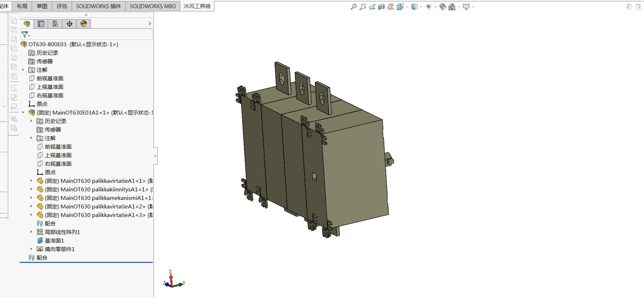Open the 布局 ribbon tab
Viewport: 644px width, 297px height.
[x=22, y=6]
